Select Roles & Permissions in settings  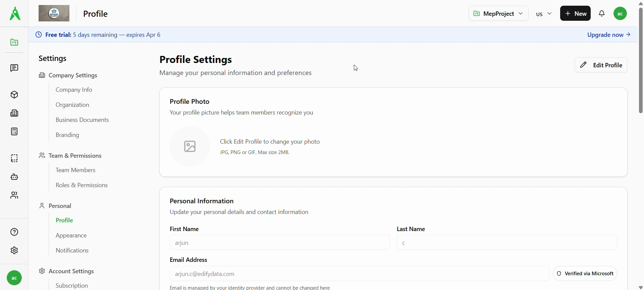(x=82, y=185)
